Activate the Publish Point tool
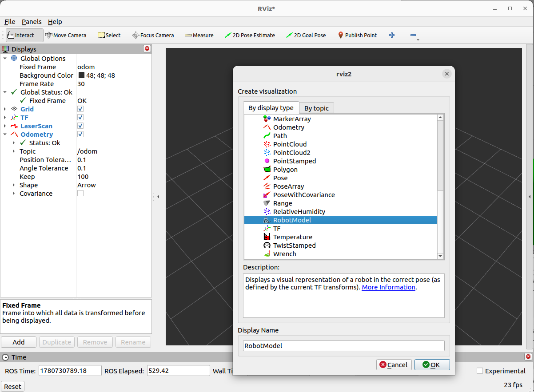This screenshot has width=534, height=392. coord(357,35)
